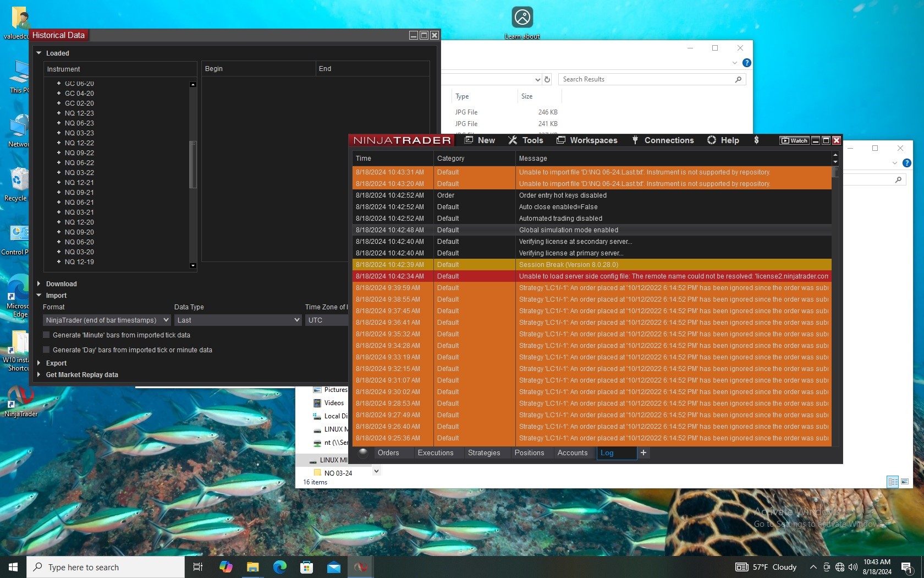Open the Workspaces menu
This screenshot has width=924, height=578.
[x=587, y=140]
